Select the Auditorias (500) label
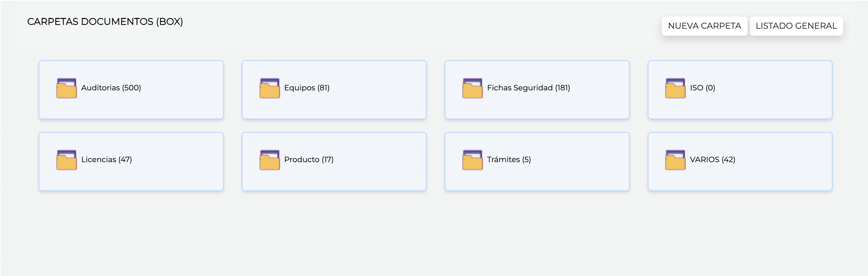 [x=111, y=88]
